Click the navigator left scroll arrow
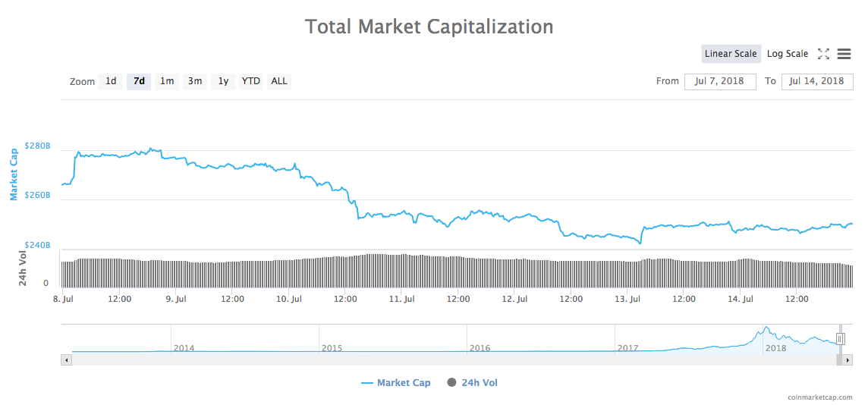The height and width of the screenshot is (405, 868). [66, 360]
